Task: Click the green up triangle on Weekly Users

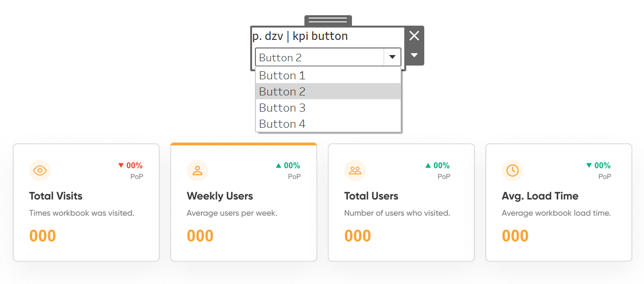Action: click(279, 165)
